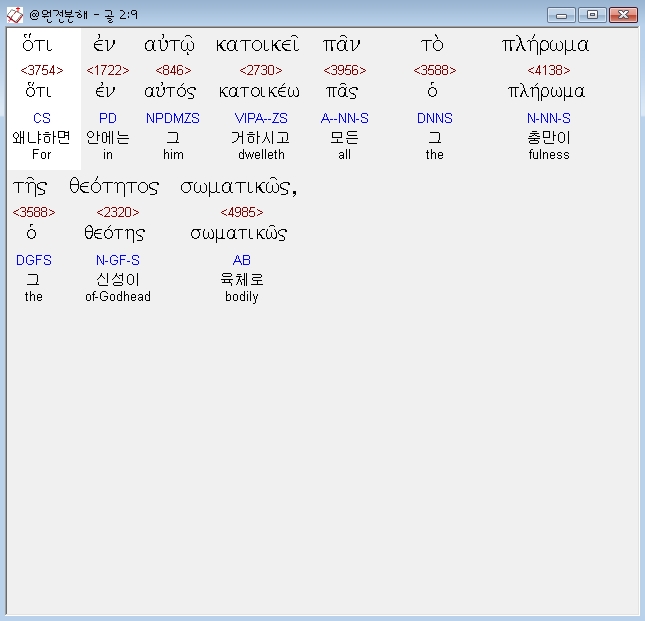Screen dimensions: 645x621
Task: Click the parsing code N-NN-S
Action: click(549, 118)
